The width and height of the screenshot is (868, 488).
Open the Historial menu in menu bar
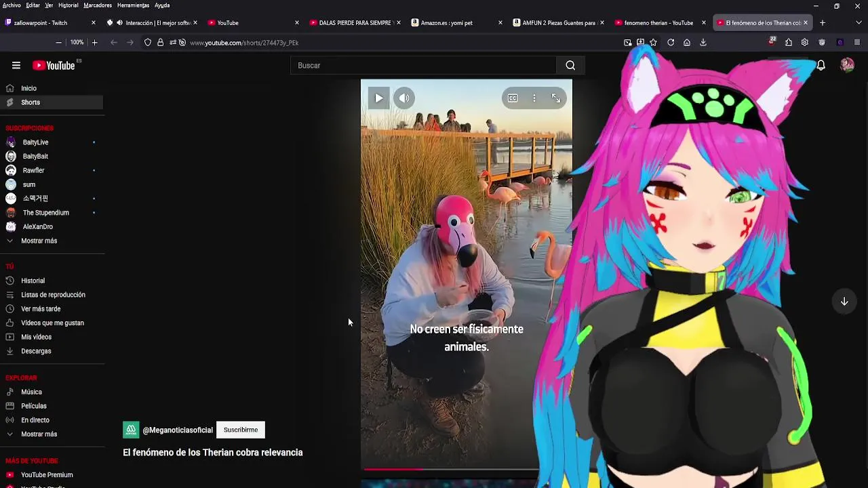(68, 5)
